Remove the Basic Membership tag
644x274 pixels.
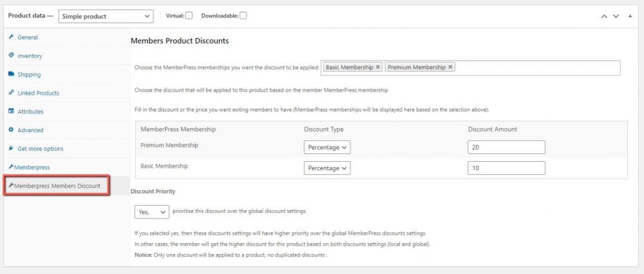(x=378, y=67)
